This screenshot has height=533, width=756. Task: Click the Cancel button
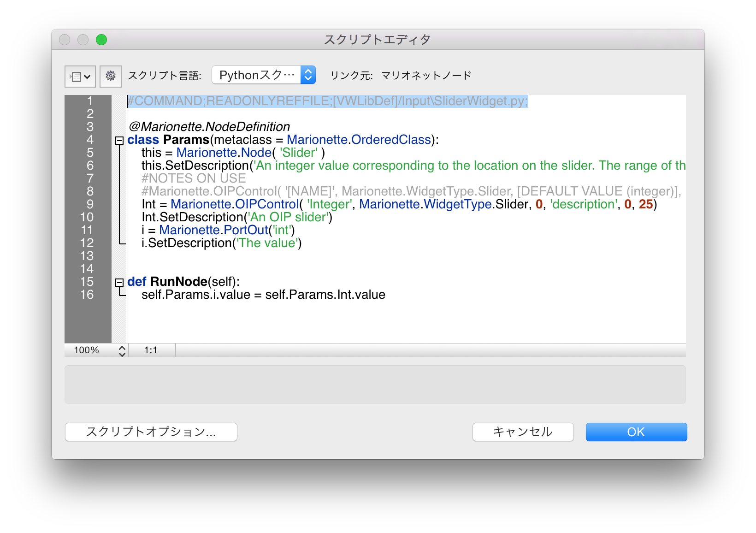tap(523, 432)
